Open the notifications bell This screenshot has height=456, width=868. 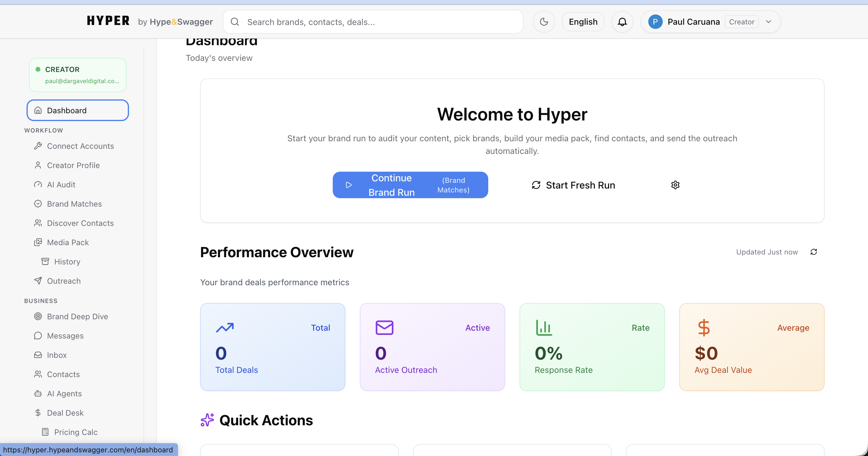coord(622,22)
